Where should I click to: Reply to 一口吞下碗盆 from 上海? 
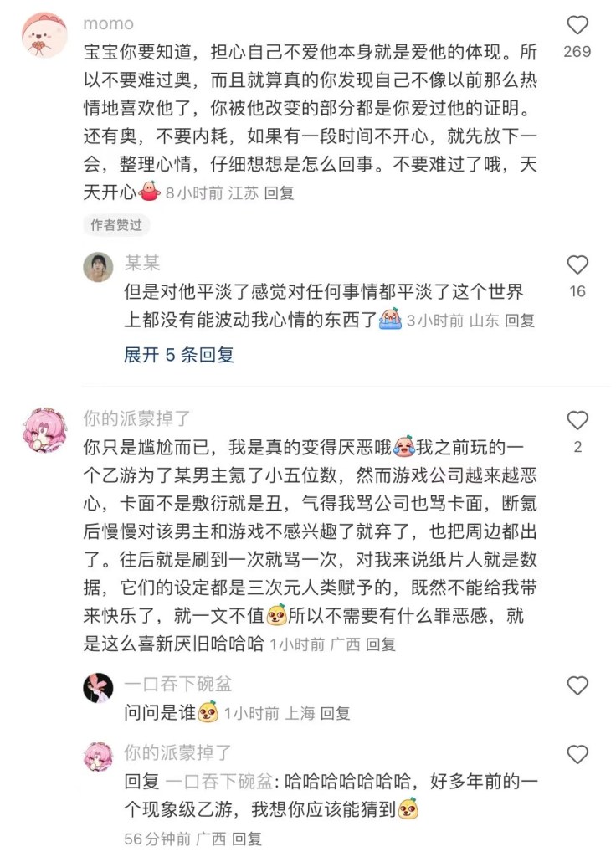pyautogui.click(x=335, y=713)
